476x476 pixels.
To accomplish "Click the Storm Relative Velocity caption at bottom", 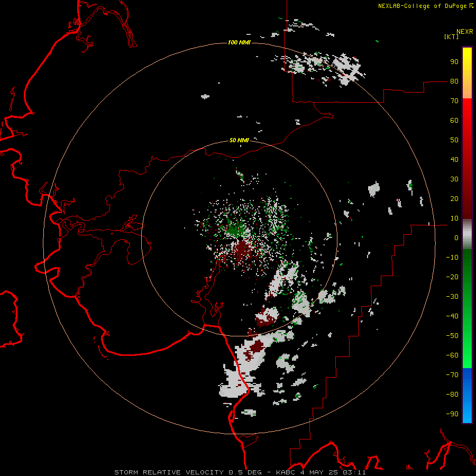I will tap(240, 472).
